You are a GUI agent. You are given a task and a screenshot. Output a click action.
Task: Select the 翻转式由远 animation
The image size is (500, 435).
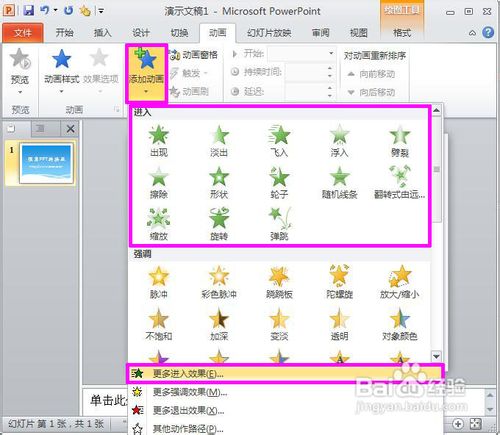(399, 183)
